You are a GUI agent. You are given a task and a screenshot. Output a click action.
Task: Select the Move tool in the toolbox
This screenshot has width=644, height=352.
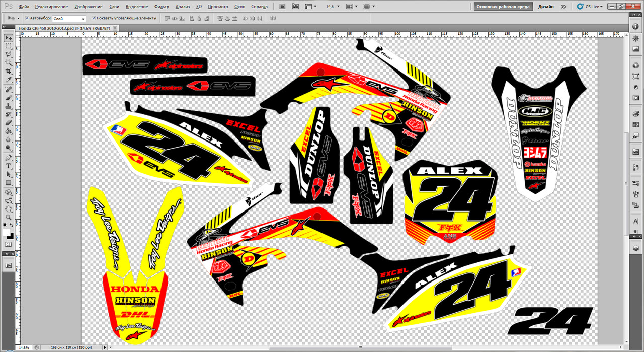pyautogui.click(x=9, y=38)
